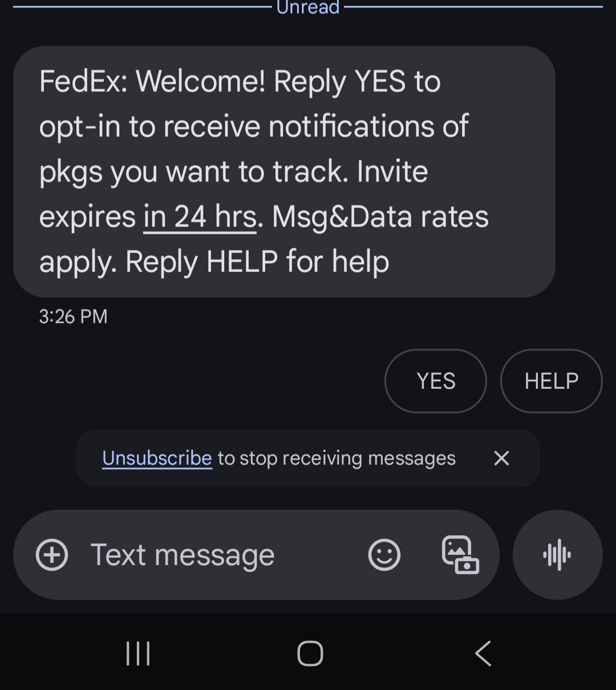Tap the "FedEx: Welcome!" text in the message

152,82
